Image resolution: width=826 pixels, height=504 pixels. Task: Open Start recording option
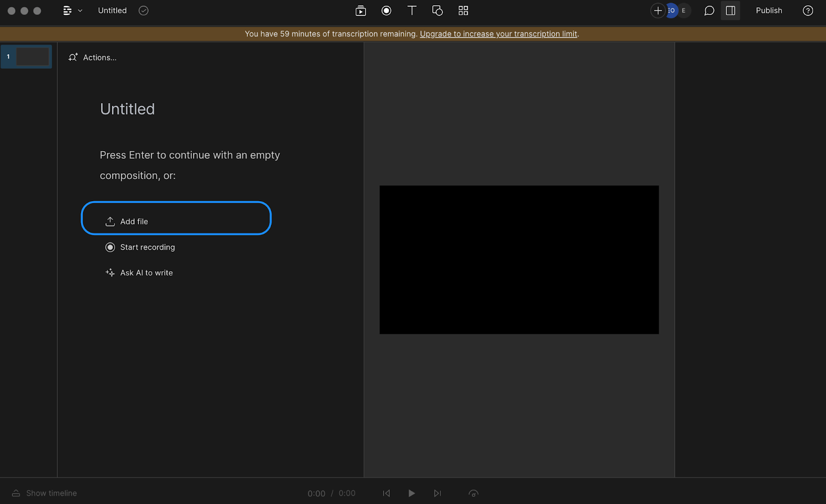point(140,247)
